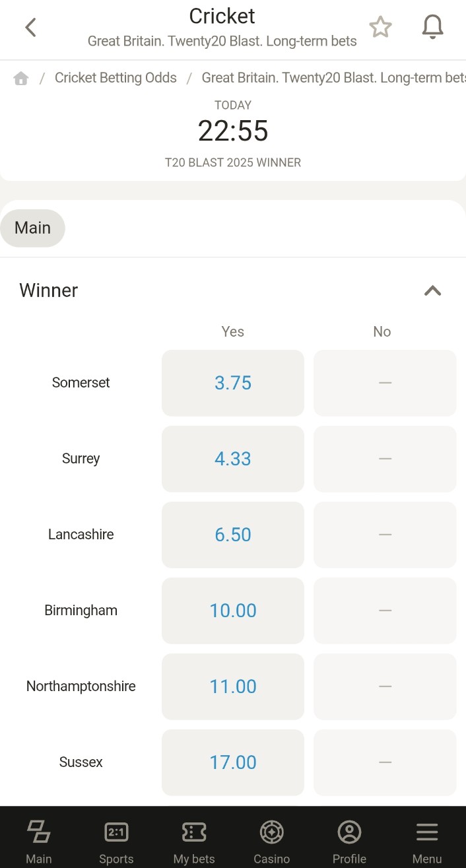Select Northamptonshire Yes odds 11.00
Viewport: 466px width, 868px height.
[x=233, y=686]
